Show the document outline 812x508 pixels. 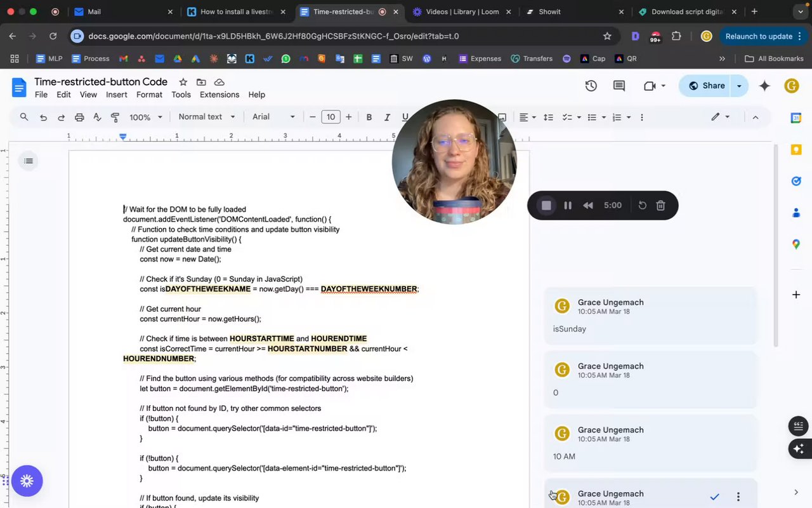[28, 161]
